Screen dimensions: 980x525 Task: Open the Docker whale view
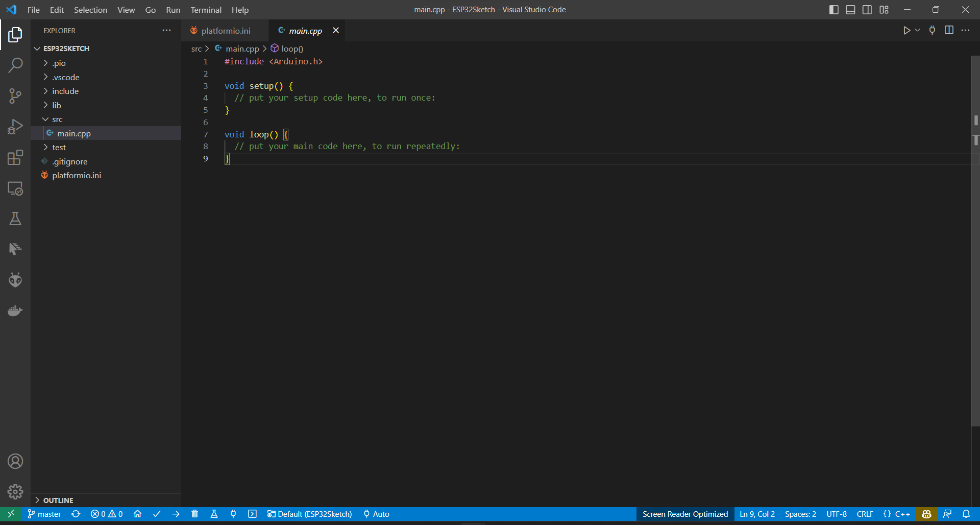(x=15, y=311)
